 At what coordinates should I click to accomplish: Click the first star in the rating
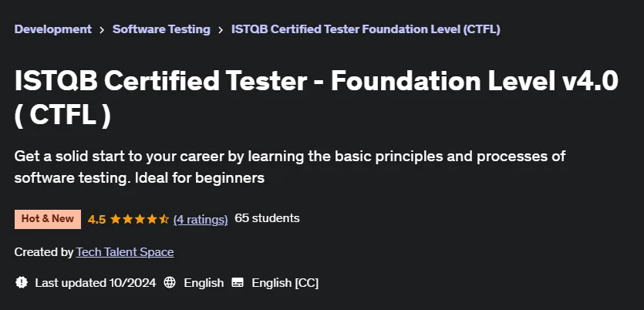pos(116,219)
